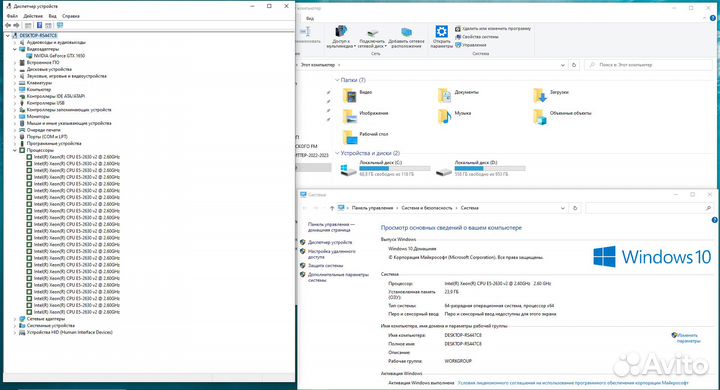This screenshot has height=390, width=720.
Task: Open the Музыка folder
Action: [455, 117]
